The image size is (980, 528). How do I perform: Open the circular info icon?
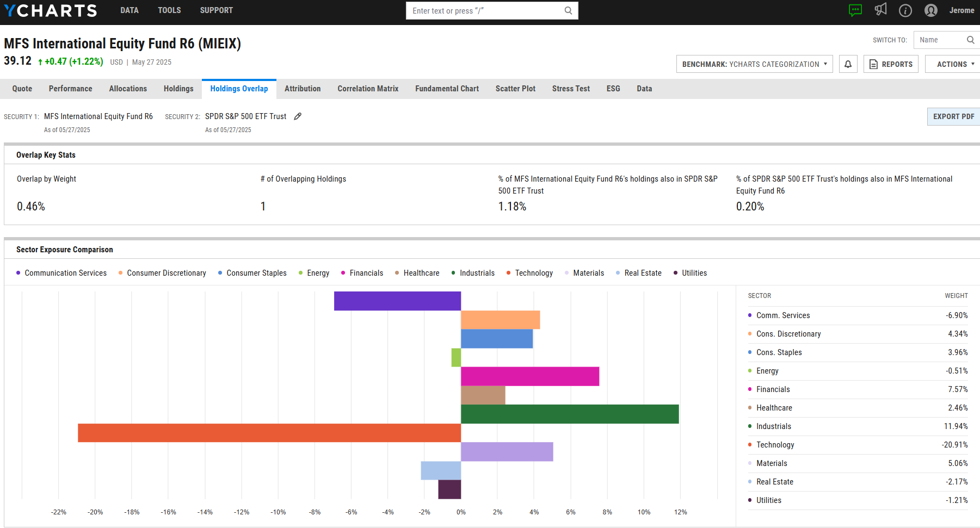[x=905, y=10]
